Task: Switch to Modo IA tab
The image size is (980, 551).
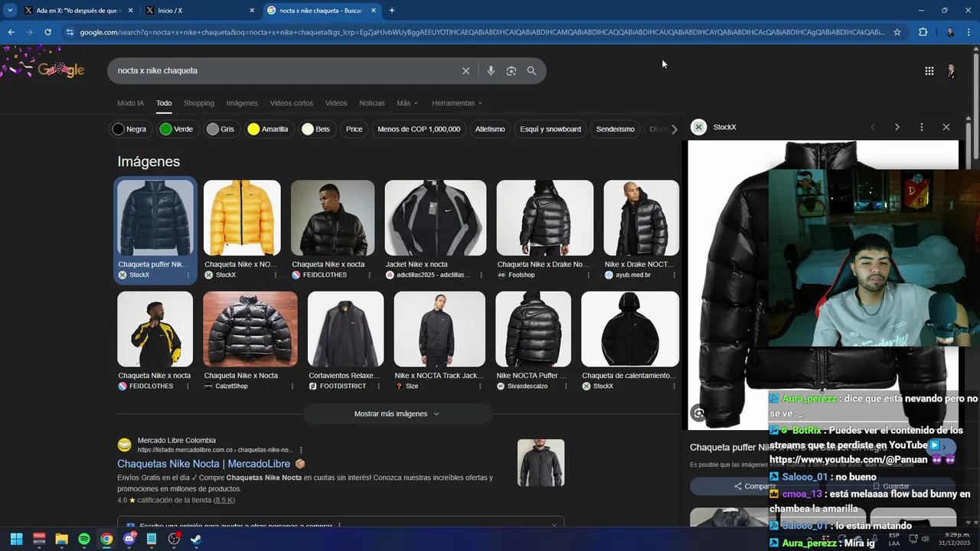Action: click(130, 103)
